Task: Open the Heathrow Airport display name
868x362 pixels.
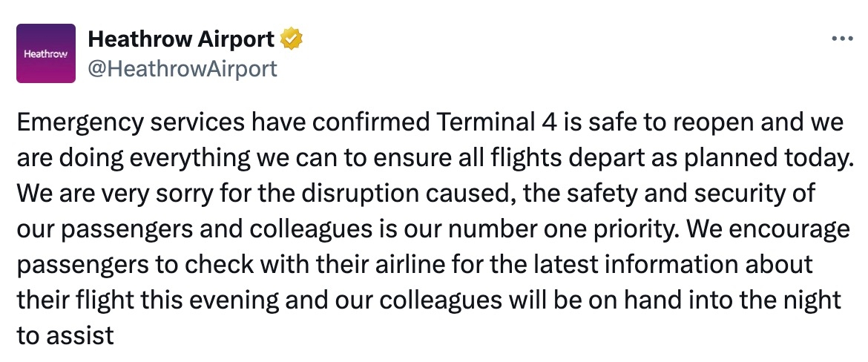Action: point(181,39)
